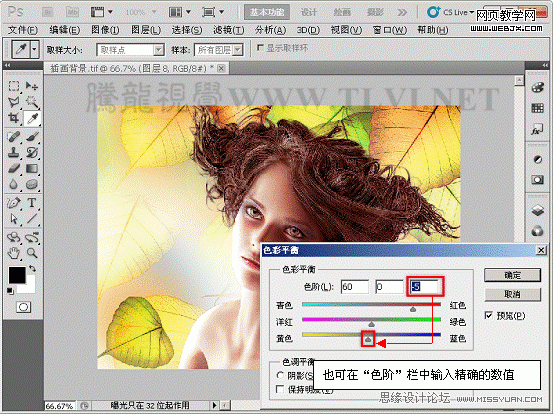Open the Color panel icon
The image size is (553, 414).
coord(537,87)
